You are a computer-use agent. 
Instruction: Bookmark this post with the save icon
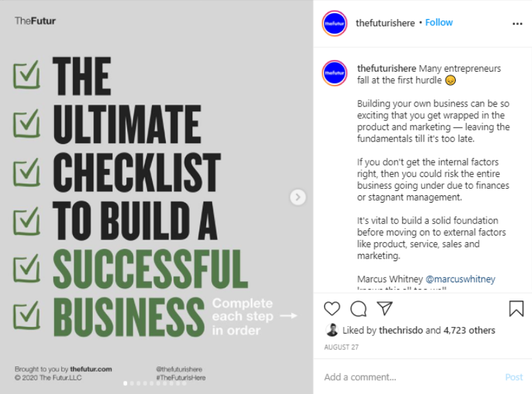click(516, 308)
